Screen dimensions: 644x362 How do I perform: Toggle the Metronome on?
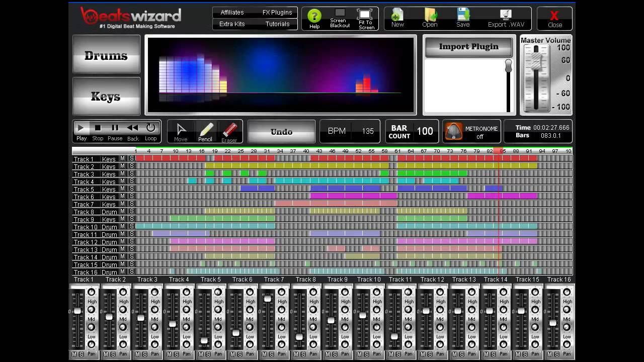pyautogui.click(x=454, y=132)
